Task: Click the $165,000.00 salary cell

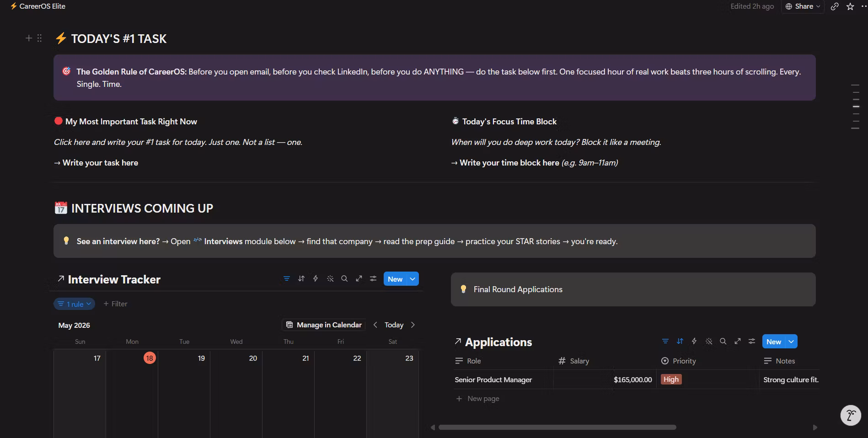Action: 632,380
